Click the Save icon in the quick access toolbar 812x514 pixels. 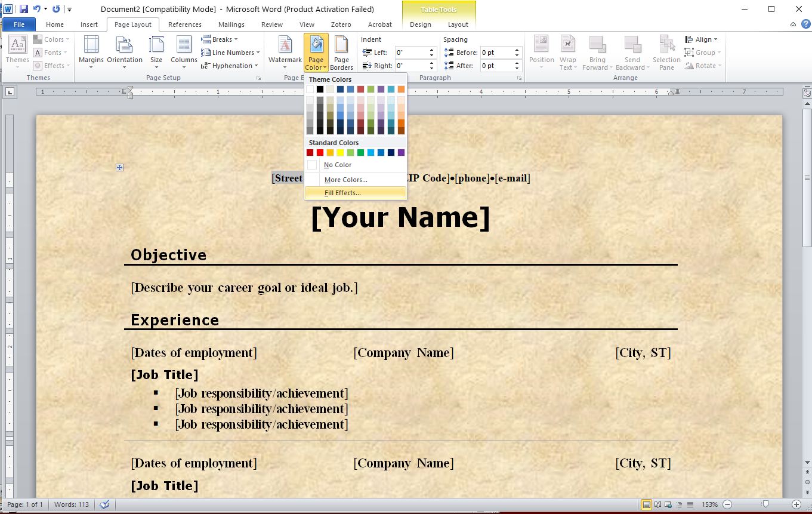click(x=24, y=9)
